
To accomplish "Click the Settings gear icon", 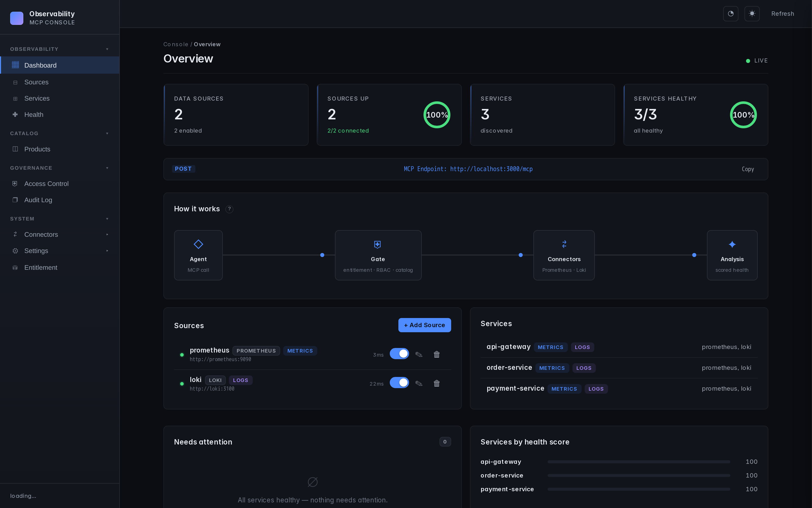I will pos(15,251).
